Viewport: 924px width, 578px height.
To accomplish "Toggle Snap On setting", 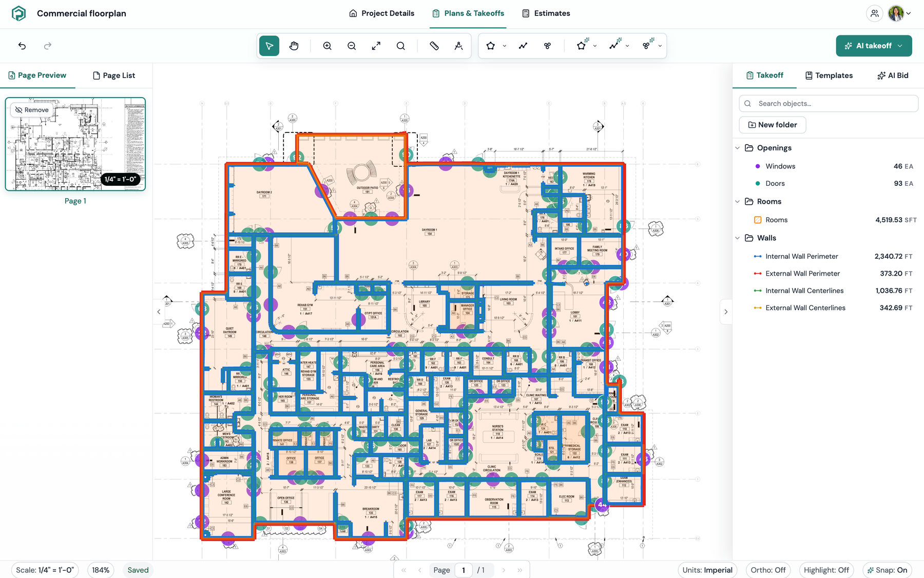I will point(887,570).
